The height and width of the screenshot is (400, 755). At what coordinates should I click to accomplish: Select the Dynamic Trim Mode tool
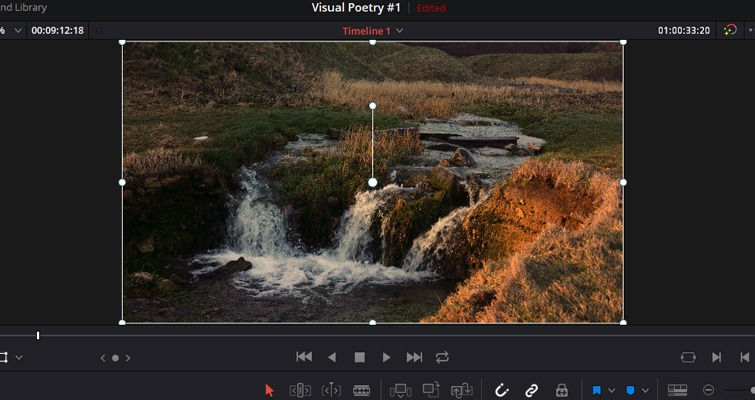pyautogui.click(x=331, y=390)
